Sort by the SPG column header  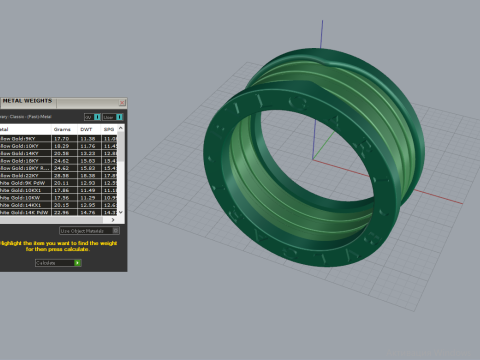coord(109,129)
